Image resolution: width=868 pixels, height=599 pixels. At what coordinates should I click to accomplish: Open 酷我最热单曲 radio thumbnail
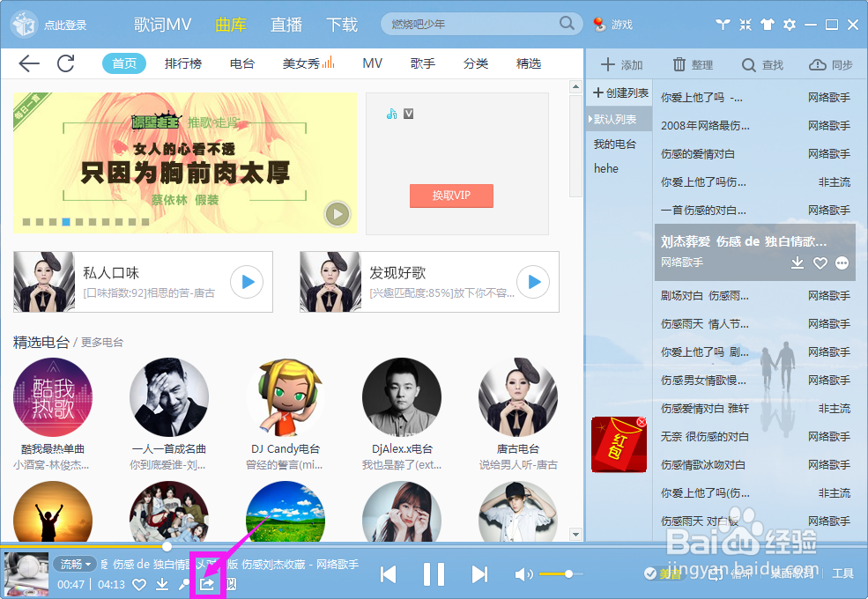coord(53,397)
